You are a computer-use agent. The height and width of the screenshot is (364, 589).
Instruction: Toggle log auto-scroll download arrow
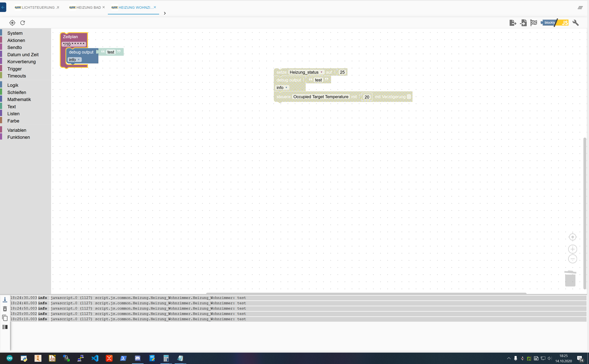click(5, 299)
